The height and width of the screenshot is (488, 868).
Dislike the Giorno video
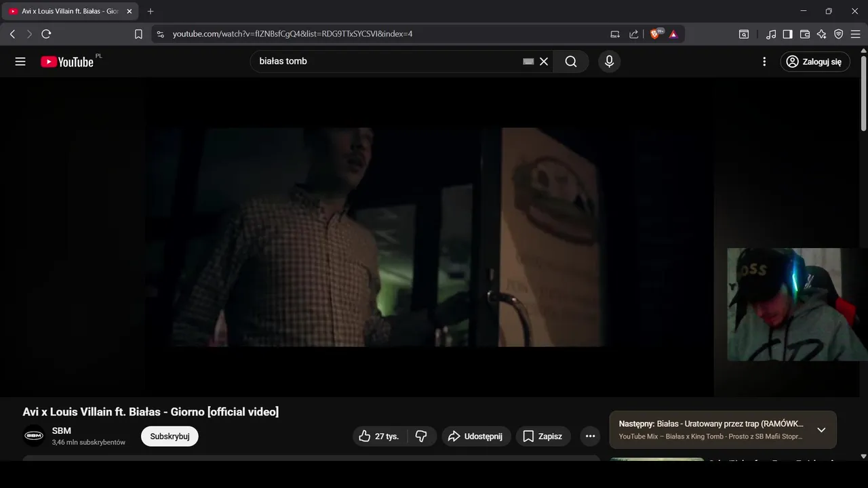coord(421,436)
